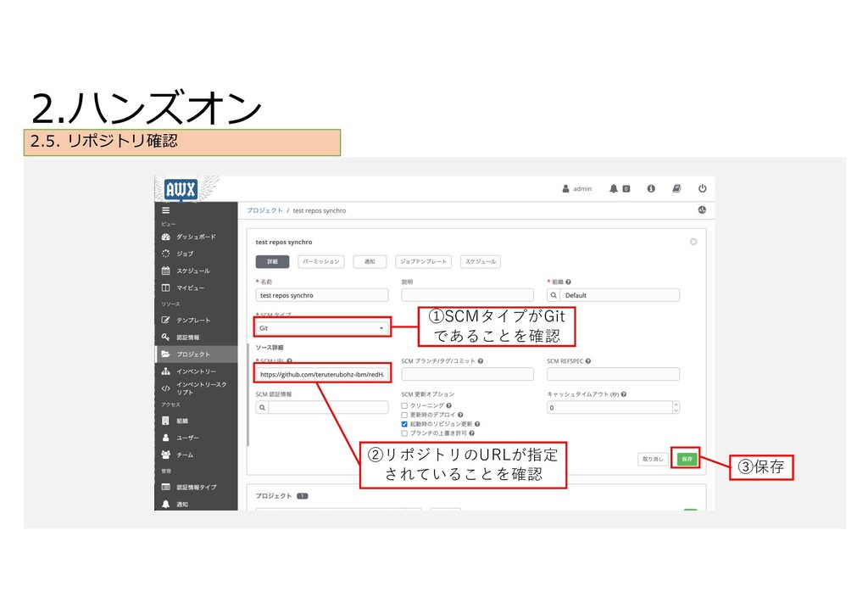Viewport: 868px width, 614px height.
Task: Switch to the 詳細 tab
Action: [x=272, y=261]
